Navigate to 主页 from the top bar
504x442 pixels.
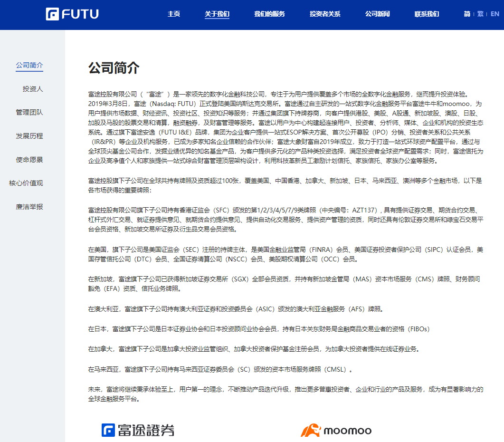(173, 14)
